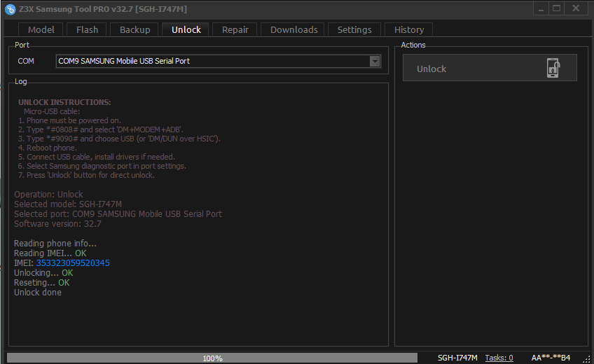
Task: View the History tab
Action: (x=409, y=29)
